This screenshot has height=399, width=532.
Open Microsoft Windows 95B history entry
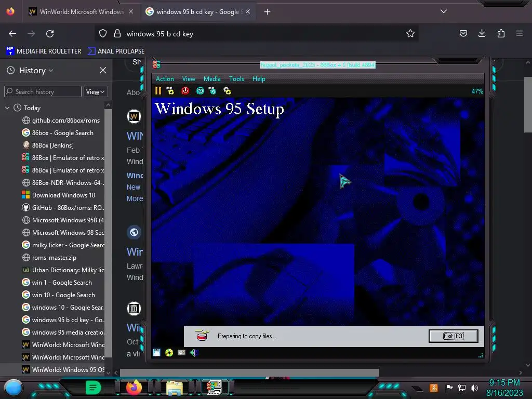tap(63, 220)
